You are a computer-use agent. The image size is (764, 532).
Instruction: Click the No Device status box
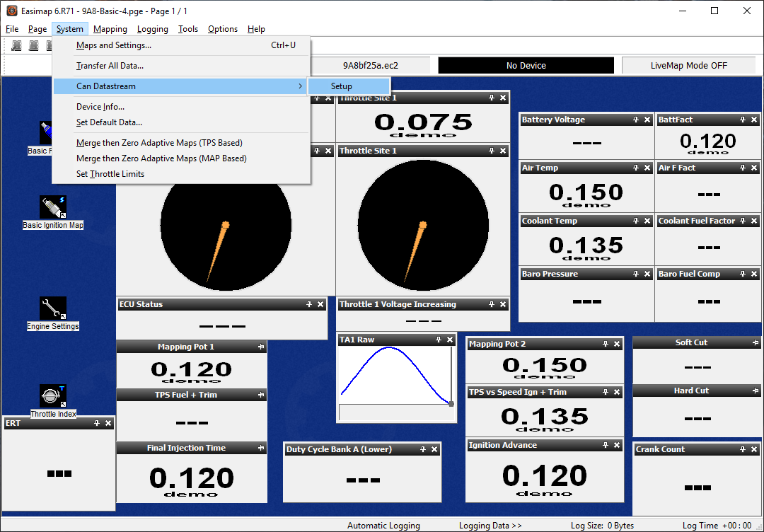coord(526,65)
